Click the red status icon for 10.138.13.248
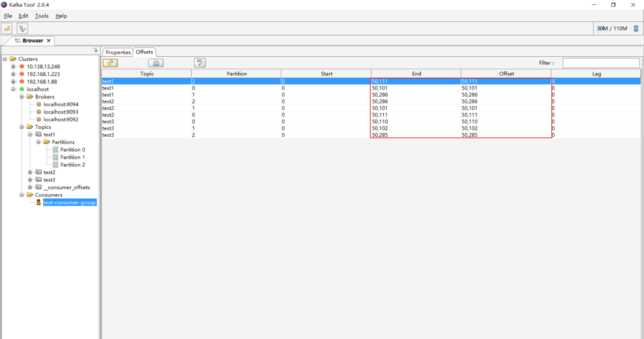The image size is (644, 339). click(x=22, y=67)
